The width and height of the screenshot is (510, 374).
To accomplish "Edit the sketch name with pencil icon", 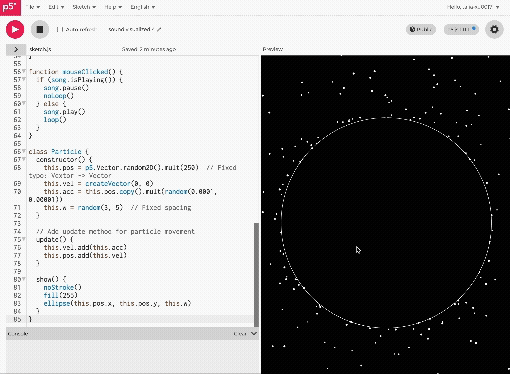I will tap(159, 29).
